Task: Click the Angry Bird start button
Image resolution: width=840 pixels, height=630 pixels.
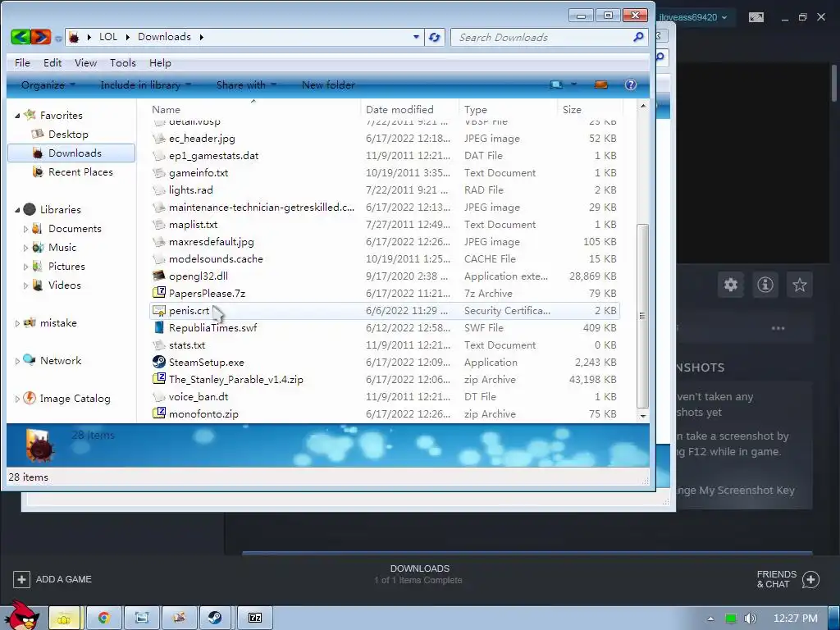Action: [x=21, y=616]
